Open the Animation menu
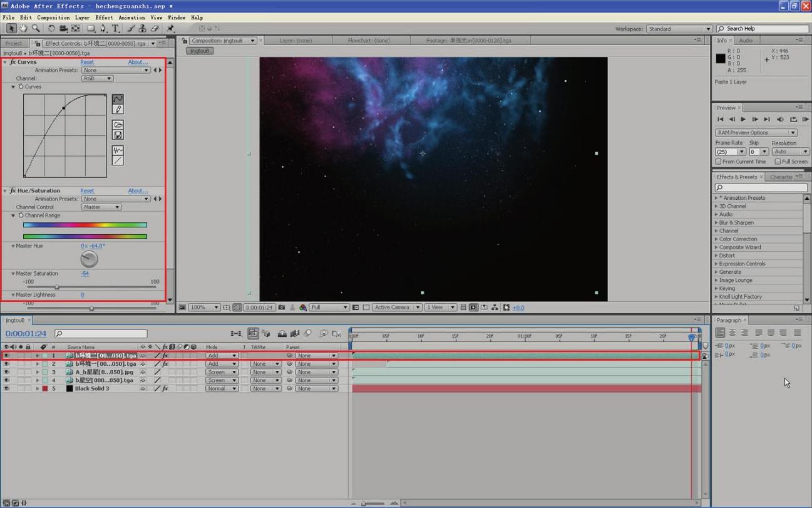This screenshot has width=812, height=508. click(131, 18)
